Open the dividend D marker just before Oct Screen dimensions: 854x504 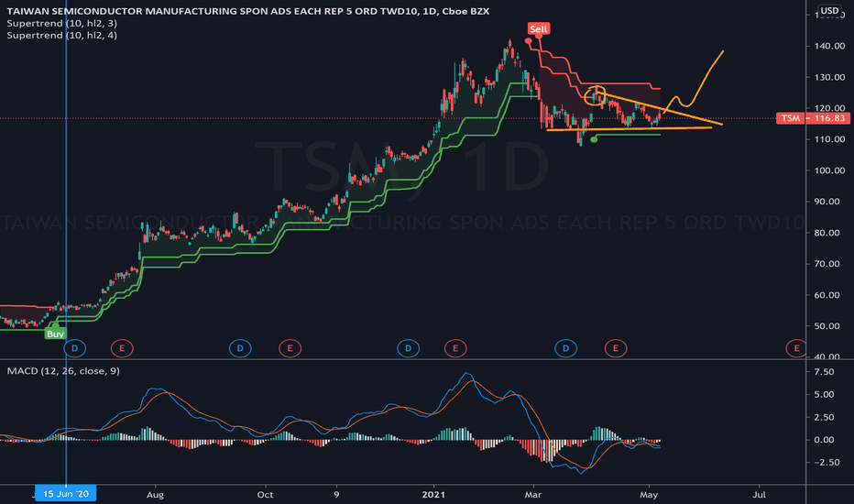click(240, 348)
